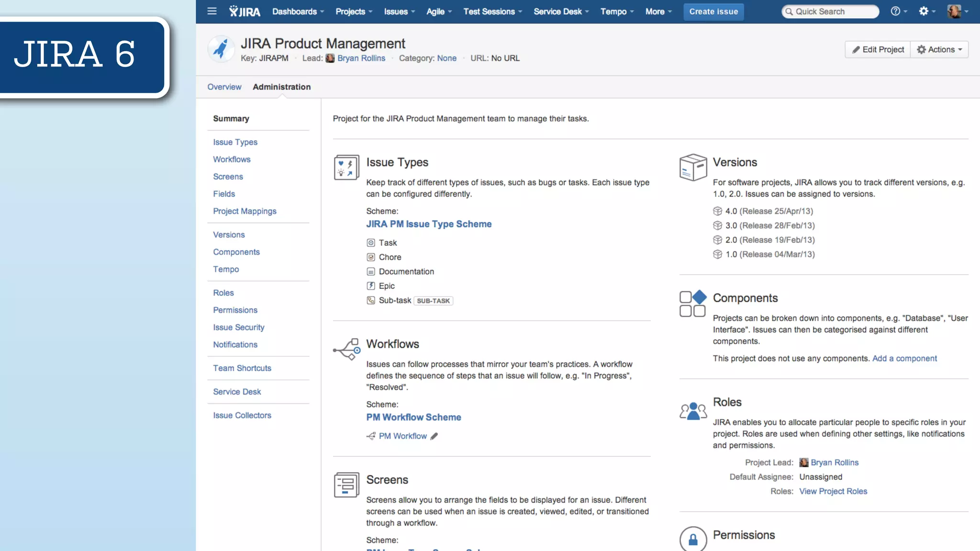This screenshot has height=551, width=980.
Task: Click the Roles people icon
Action: (x=693, y=411)
